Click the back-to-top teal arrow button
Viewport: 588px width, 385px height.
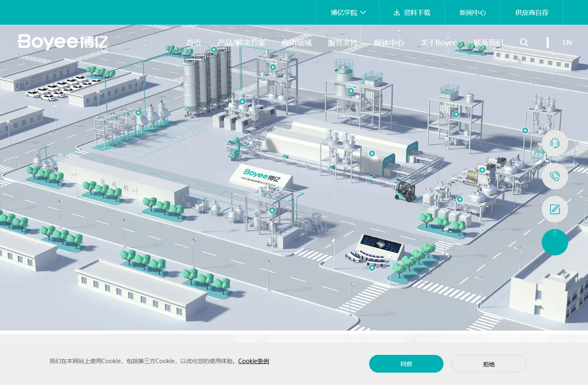tap(555, 242)
